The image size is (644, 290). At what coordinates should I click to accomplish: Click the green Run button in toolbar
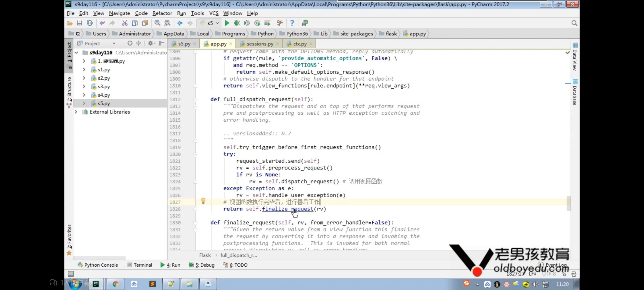point(227,23)
